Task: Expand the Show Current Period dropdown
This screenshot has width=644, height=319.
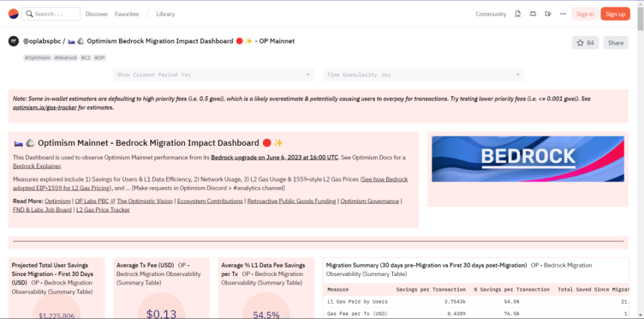Action: (x=213, y=75)
